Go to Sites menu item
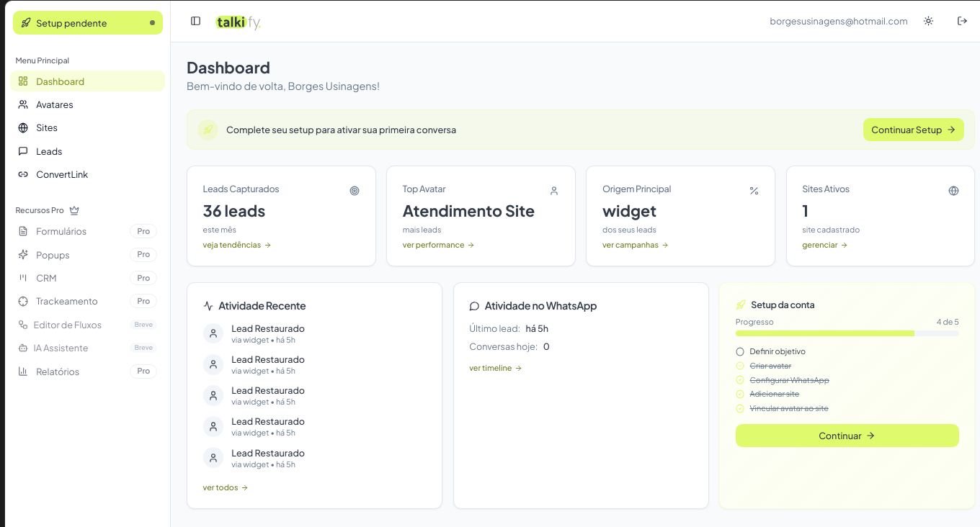 (x=88, y=127)
